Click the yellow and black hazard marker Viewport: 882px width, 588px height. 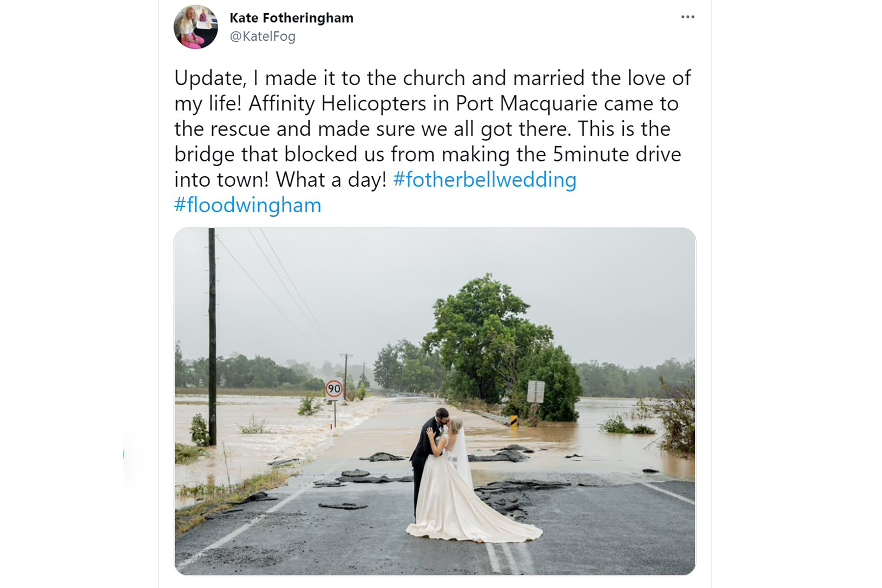pos(514,421)
